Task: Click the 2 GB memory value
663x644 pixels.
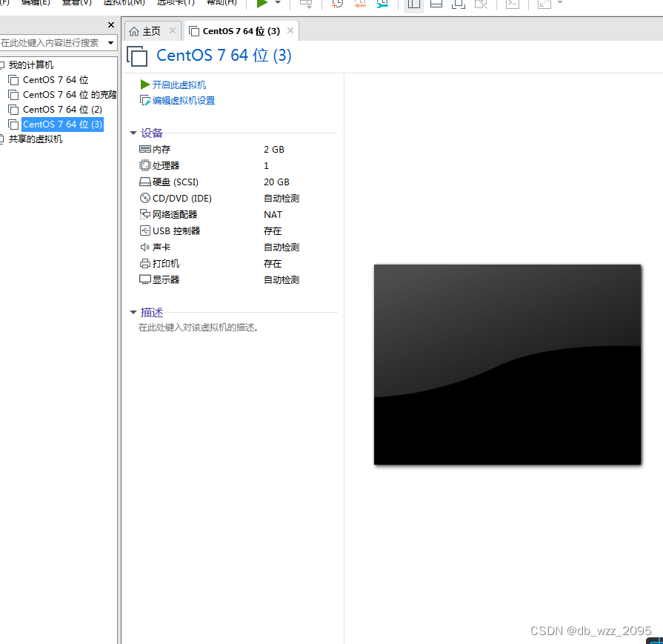Action: click(274, 150)
